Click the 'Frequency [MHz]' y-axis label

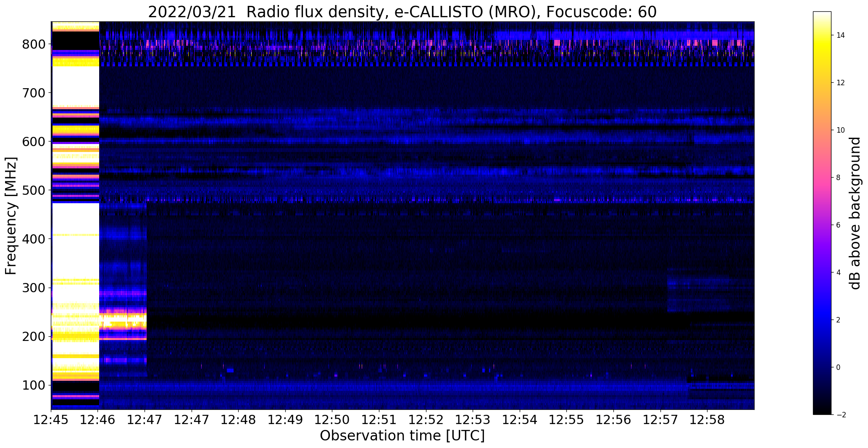click(11, 216)
